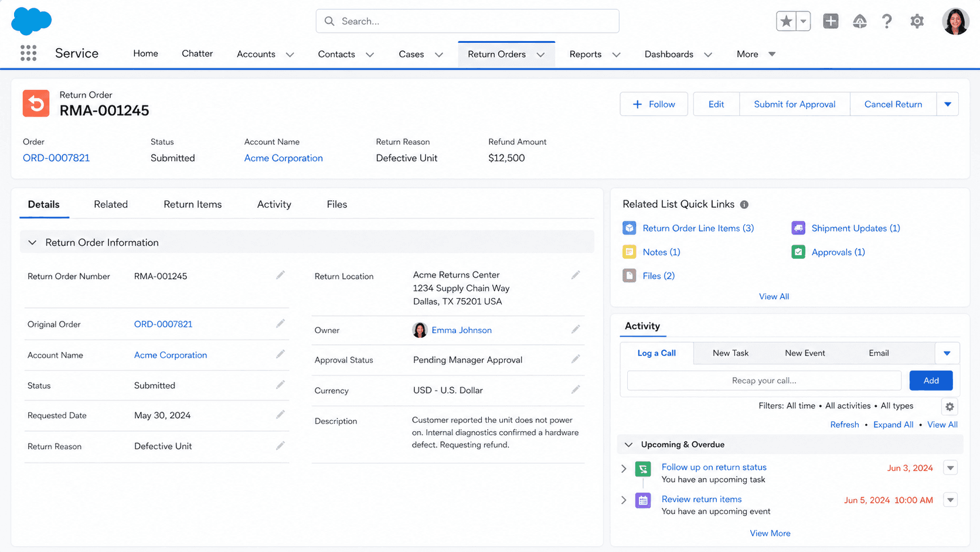Open actions menu for Follow up on return status

tap(951, 468)
